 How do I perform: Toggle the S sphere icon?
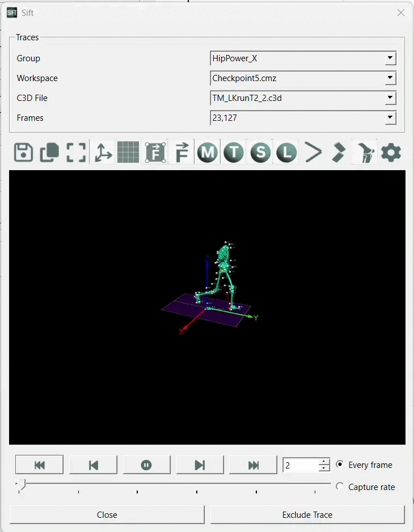pos(260,153)
